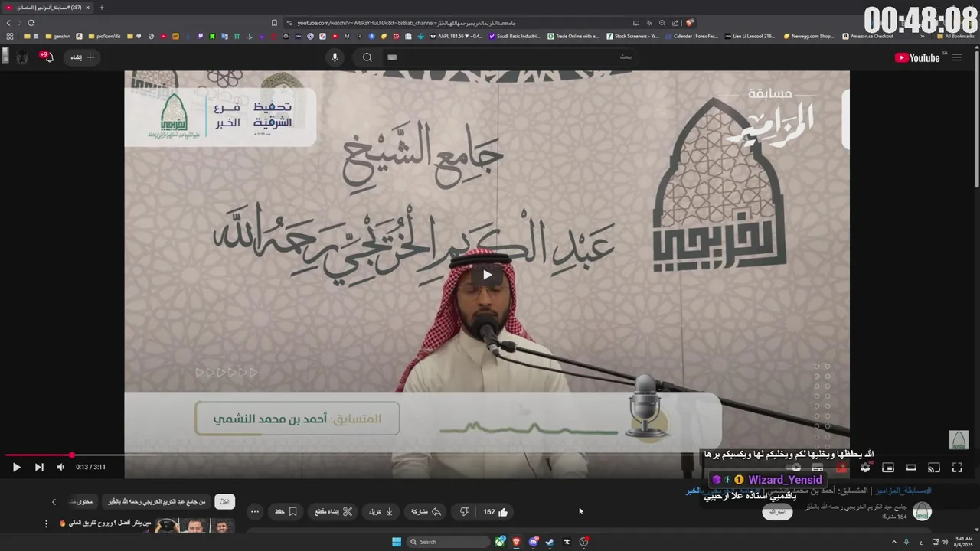The width and height of the screenshot is (980, 551).
Task: Click the taskbar Search box
Action: [449, 542]
